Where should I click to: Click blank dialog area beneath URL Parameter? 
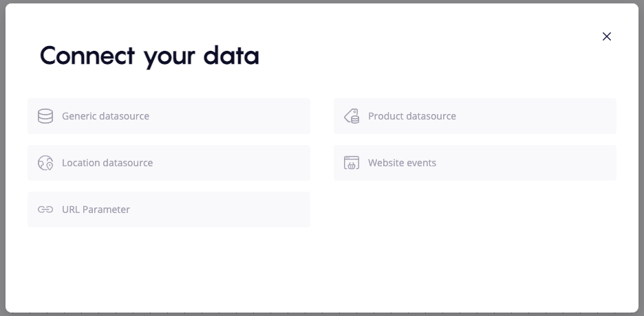click(169, 268)
